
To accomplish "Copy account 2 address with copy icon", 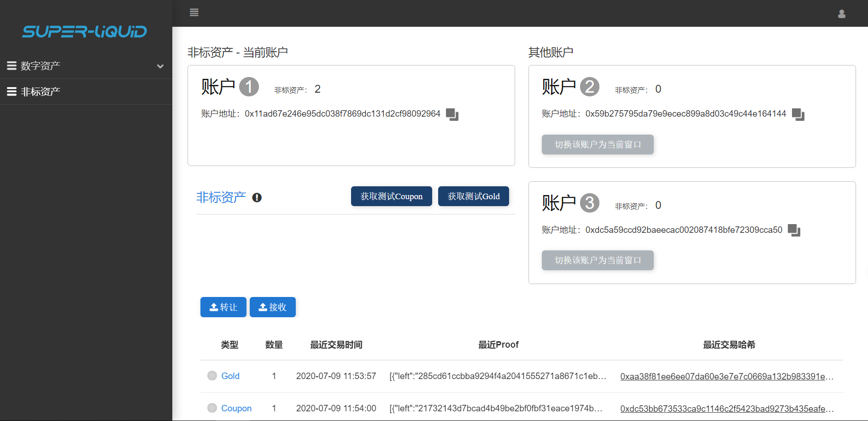I will pos(798,114).
